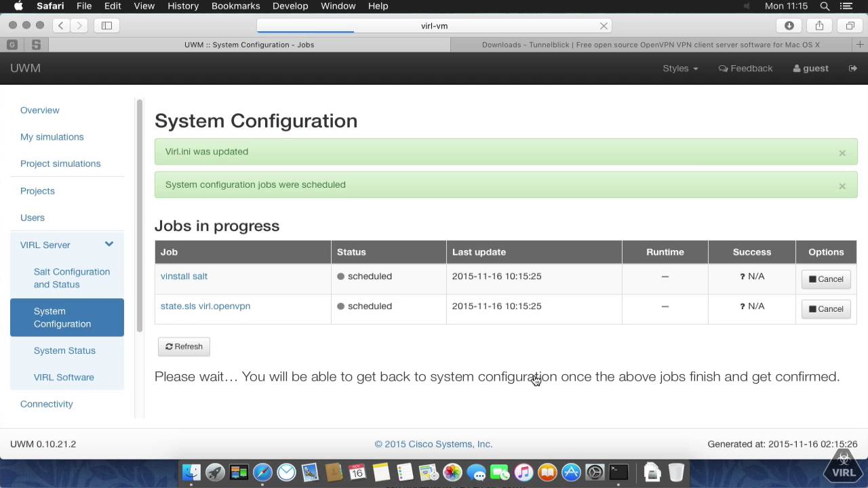Open the Bookmarks menu
This screenshot has width=868, height=488.
tap(235, 6)
